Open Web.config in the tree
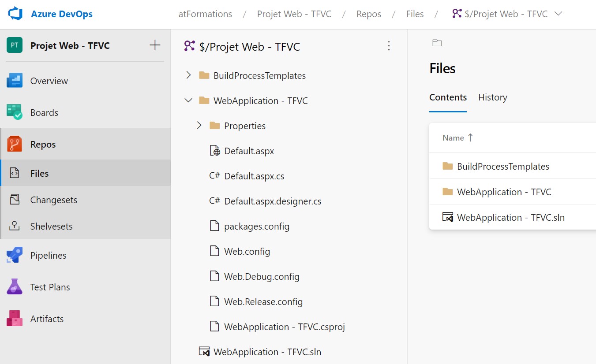596x364 pixels. [247, 252]
